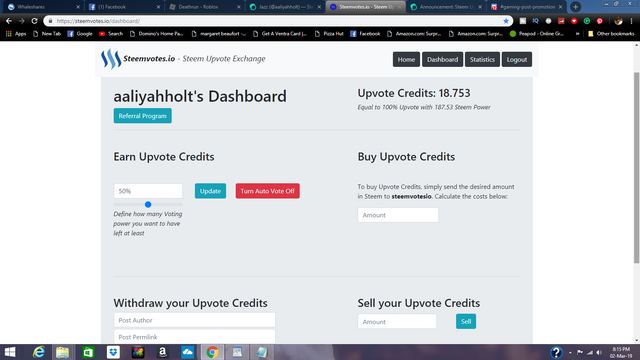The image size is (640, 360).
Task: Click the Update button
Action: 210,191
